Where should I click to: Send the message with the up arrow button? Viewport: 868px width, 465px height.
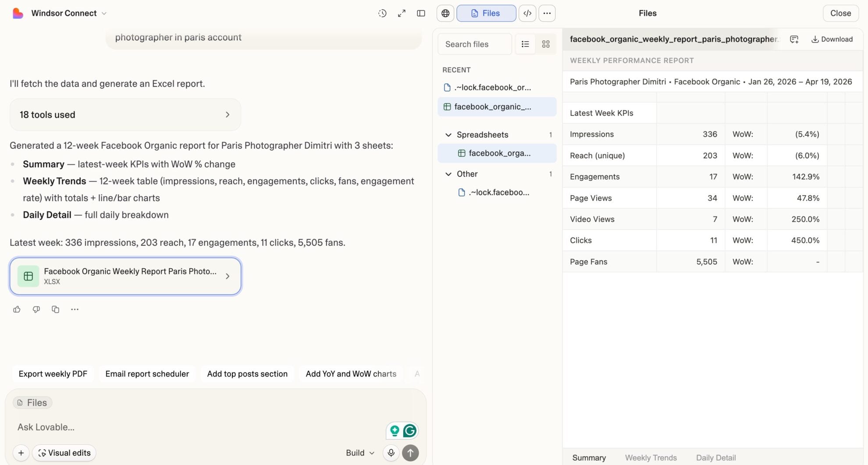(410, 453)
